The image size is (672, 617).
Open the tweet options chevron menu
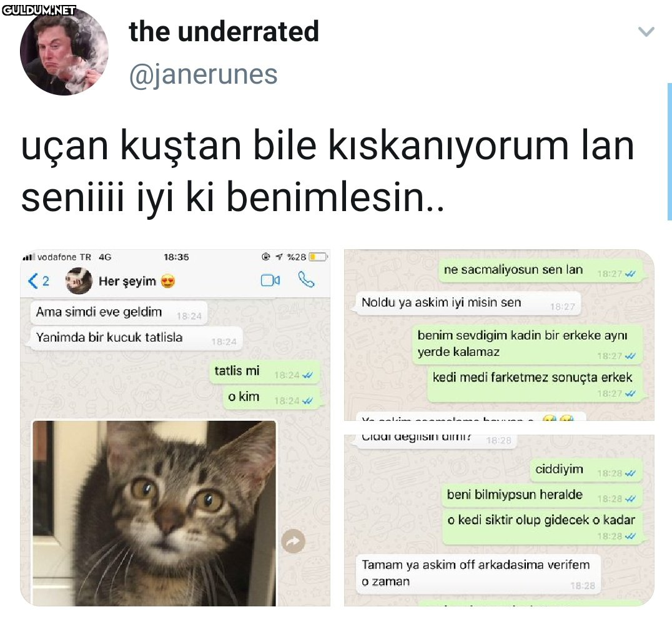pos(646,31)
